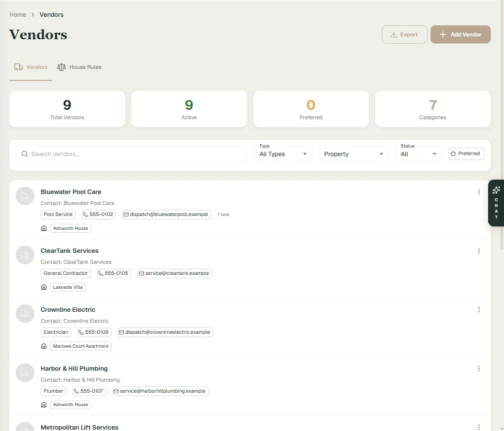504x431 pixels.
Task: Open the Type All Types dropdown
Action: click(283, 154)
